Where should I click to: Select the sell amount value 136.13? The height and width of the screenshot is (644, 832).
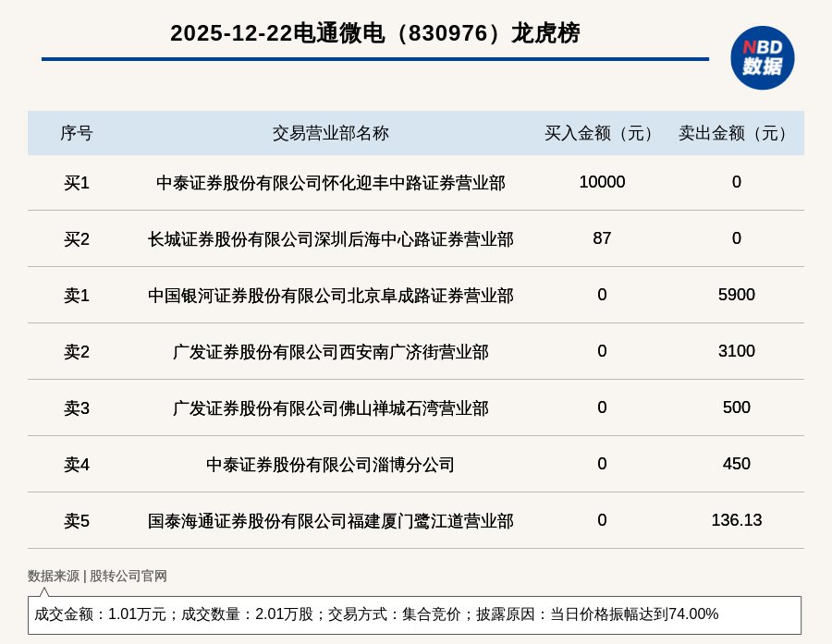coord(736,520)
